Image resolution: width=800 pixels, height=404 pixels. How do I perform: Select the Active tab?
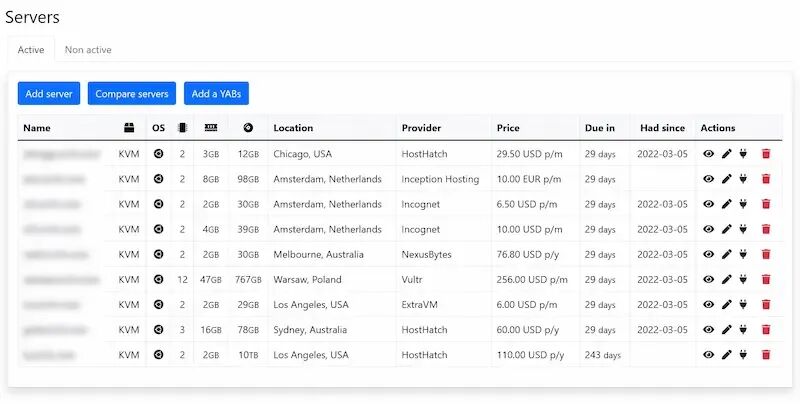click(x=31, y=49)
